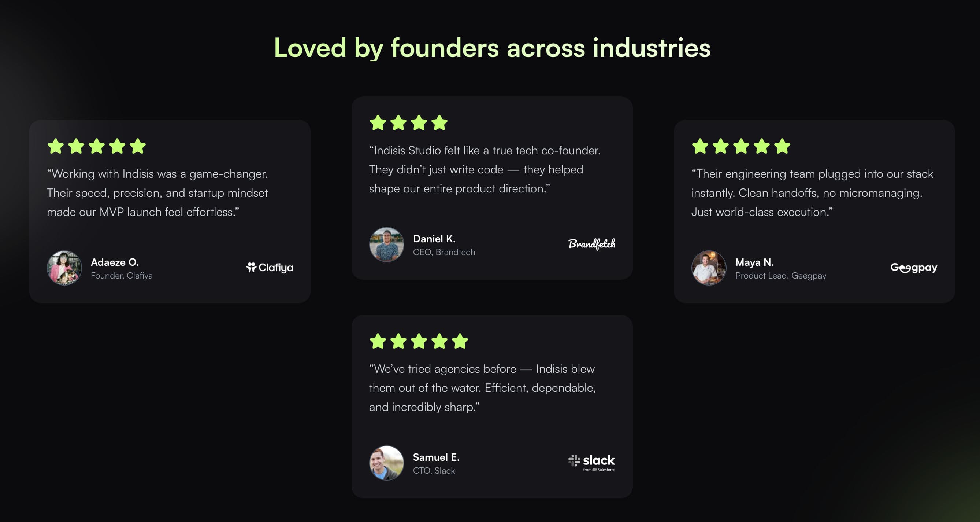Viewport: 980px width, 522px height.
Task: Click the Geegpay logo
Action: (x=913, y=268)
